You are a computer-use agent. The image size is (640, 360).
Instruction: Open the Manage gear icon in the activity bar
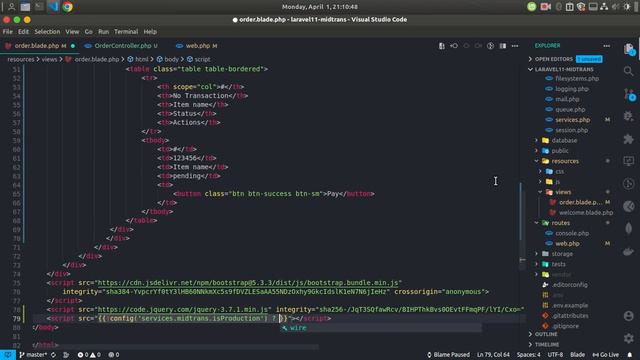[629, 338]
